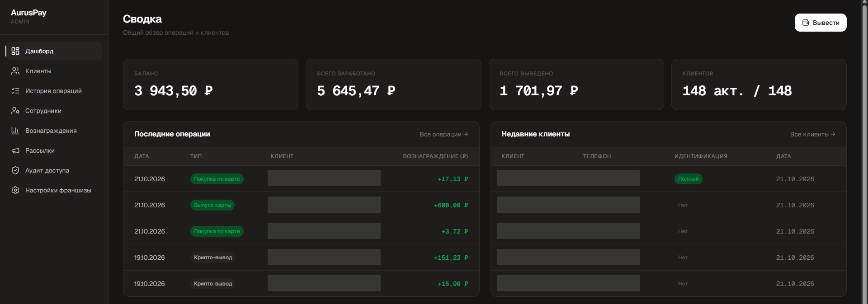Viewport: 868px width, 304px height.
Task: Click the wallet icon in Вывести button
Action: pyautogui.click(x=806, y=23)
